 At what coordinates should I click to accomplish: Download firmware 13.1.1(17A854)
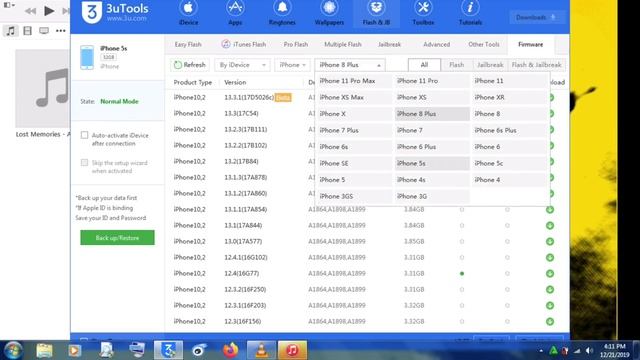(550, 209)
